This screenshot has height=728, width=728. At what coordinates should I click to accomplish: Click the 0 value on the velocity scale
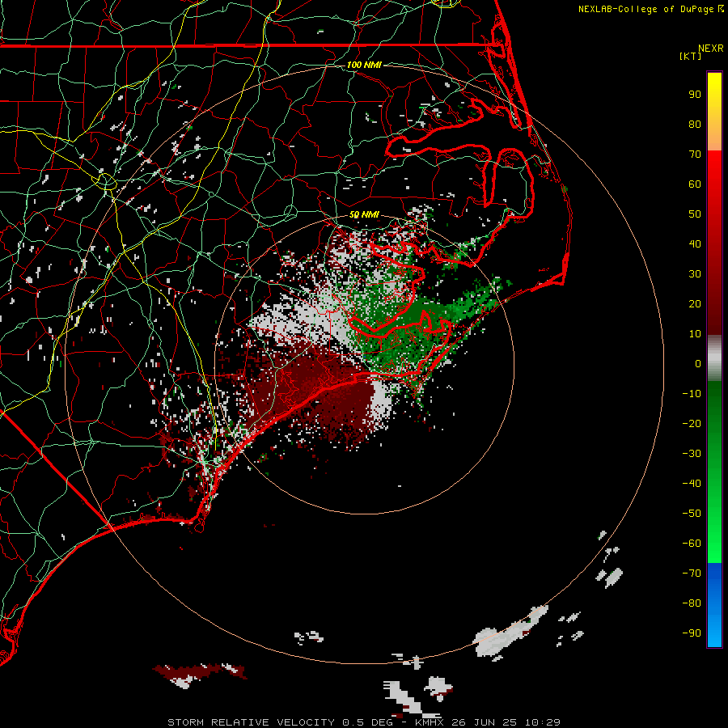pos(698,364)
